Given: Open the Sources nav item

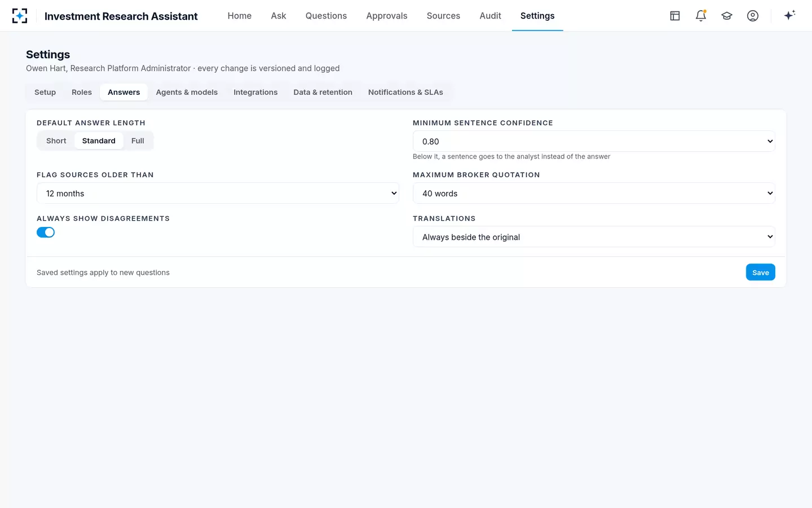Looking at the screenshot, I should click(443, 16).
